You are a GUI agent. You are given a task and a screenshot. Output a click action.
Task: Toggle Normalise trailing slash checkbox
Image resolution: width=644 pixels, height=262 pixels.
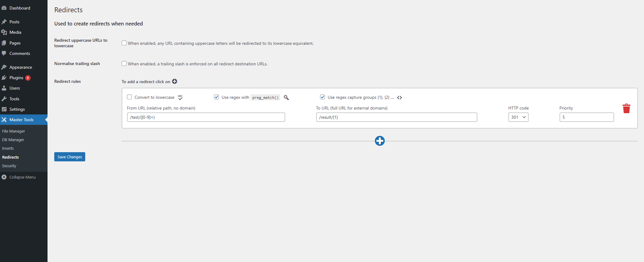coord(124,64)
